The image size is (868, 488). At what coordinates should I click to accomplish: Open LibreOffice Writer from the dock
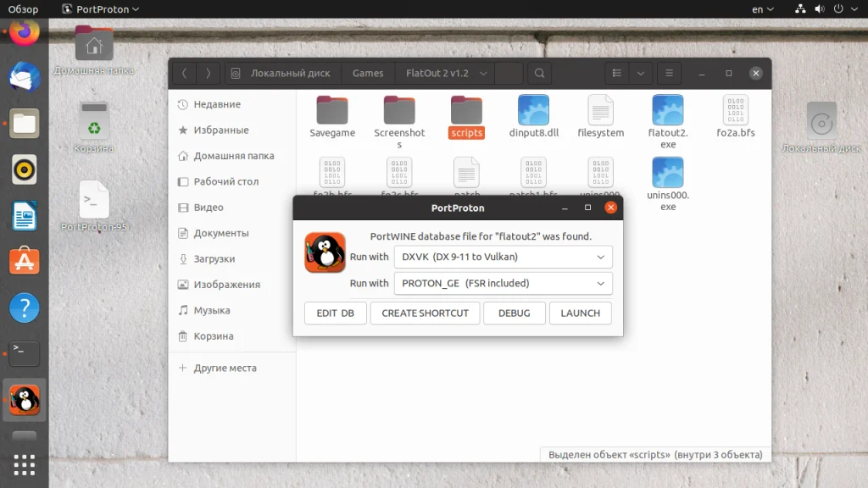[x=24, y=216]
